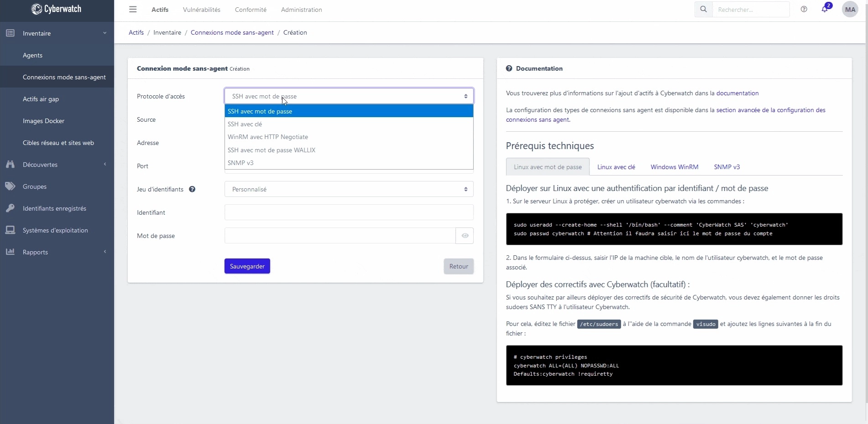Click the Documentation question mark icon

(509, 68)
